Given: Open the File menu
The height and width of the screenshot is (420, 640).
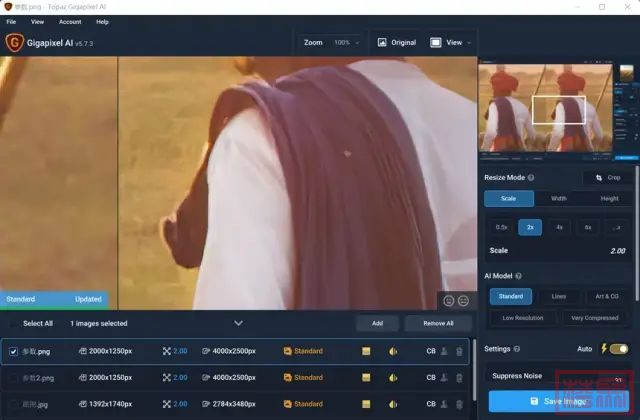Looking at the screenshot, I should point(11,22).
